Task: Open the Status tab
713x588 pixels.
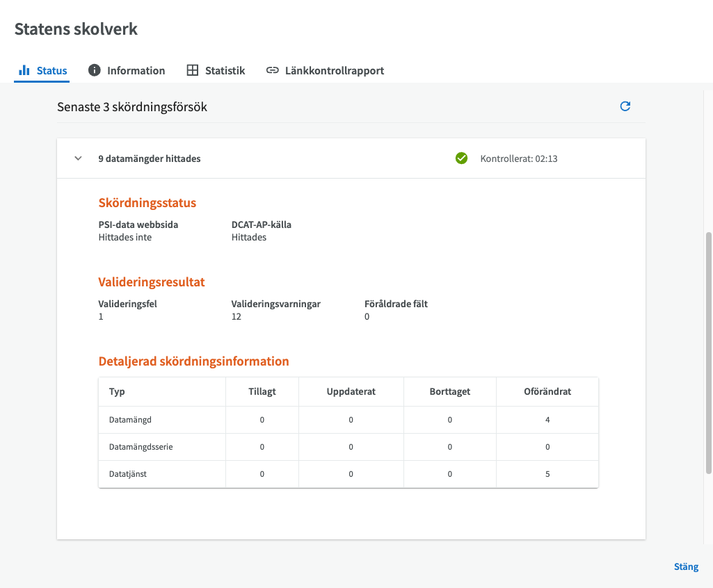Action: click(42, 70)
